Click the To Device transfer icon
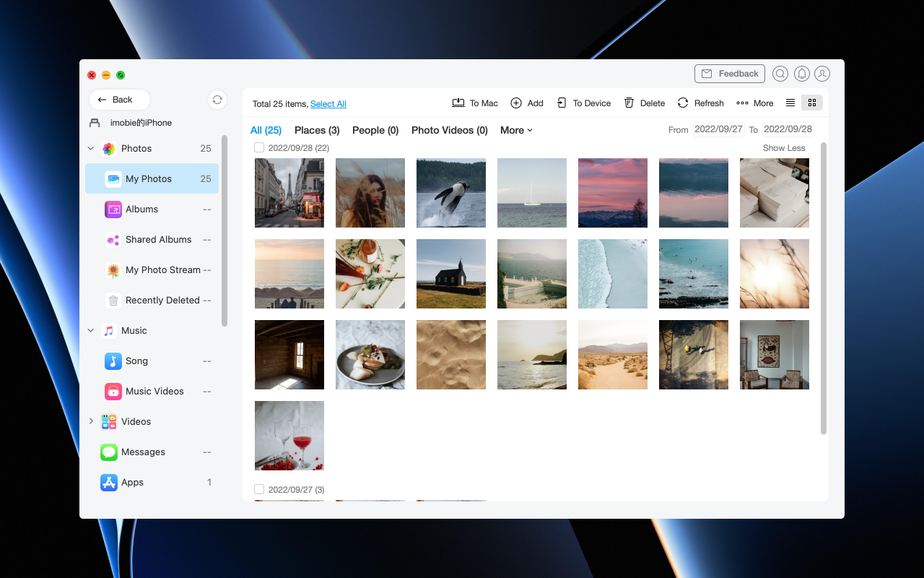Image resolution: width=924 pixels, height=578 pixels. click(x=562, y=103)
